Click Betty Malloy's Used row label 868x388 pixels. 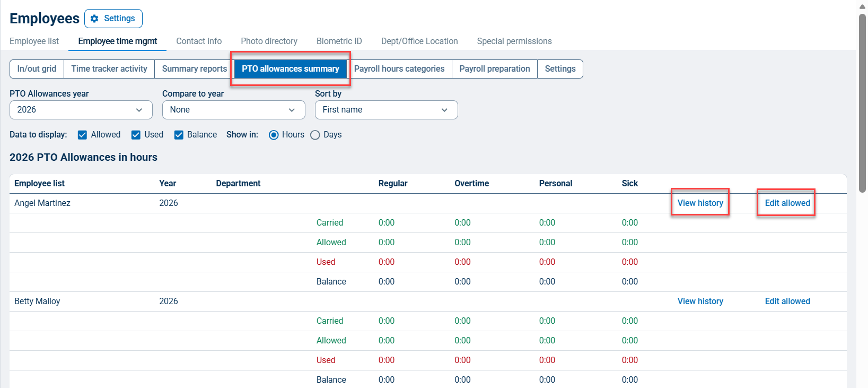(x=326, y=360)
